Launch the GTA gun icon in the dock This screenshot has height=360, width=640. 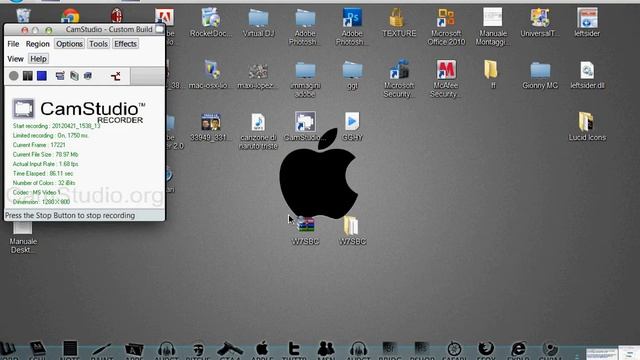coord(230,350)
